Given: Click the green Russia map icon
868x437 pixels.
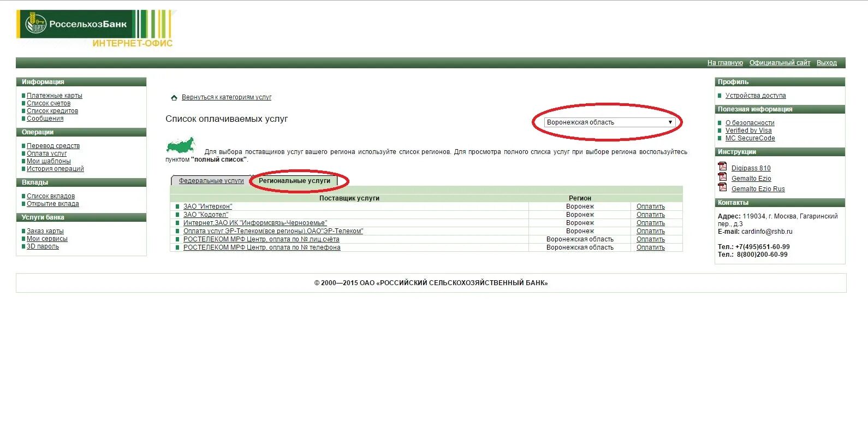Looking at the screenshot, I should [181, 146].
